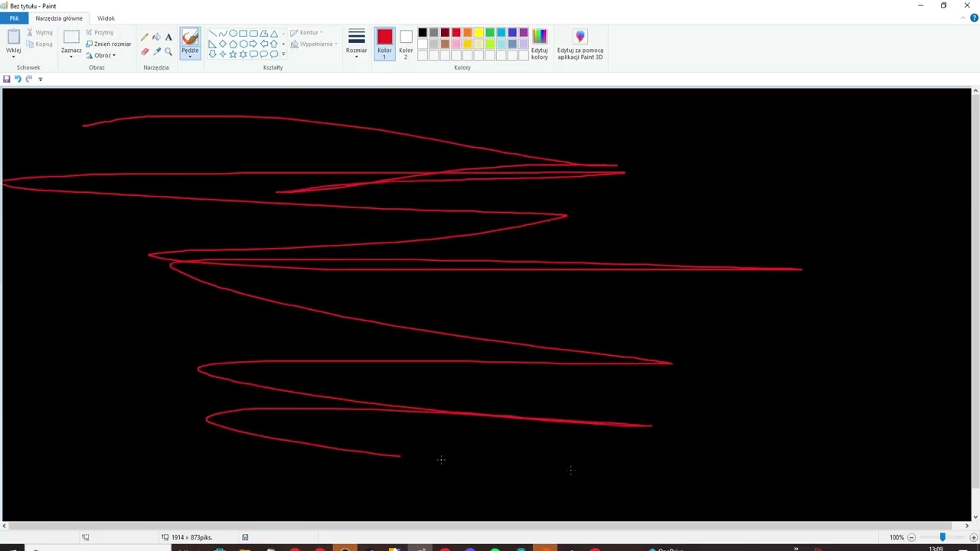Pick the Oval shape in Kształty
Image resolution: width=980 pixels, height=551 pixels.
point(233,34)
